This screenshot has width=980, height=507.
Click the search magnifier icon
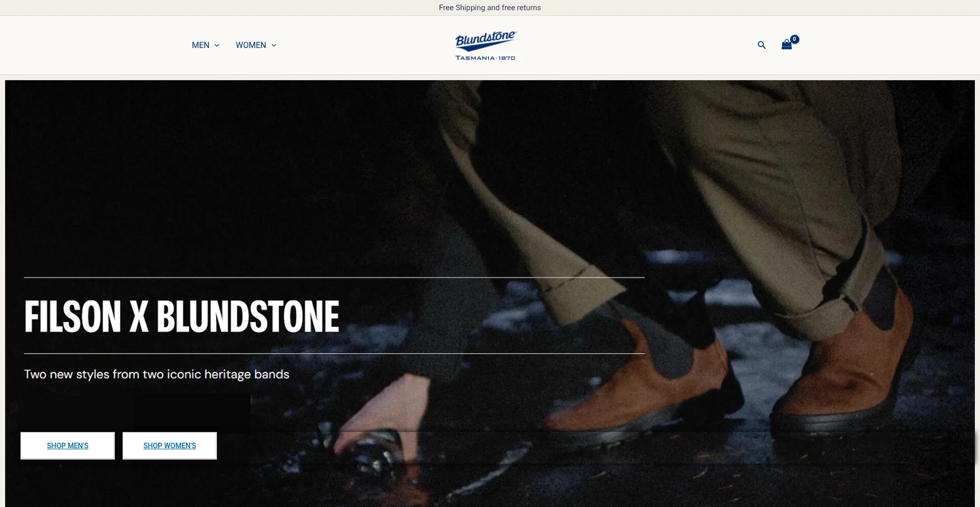point(762,45)
